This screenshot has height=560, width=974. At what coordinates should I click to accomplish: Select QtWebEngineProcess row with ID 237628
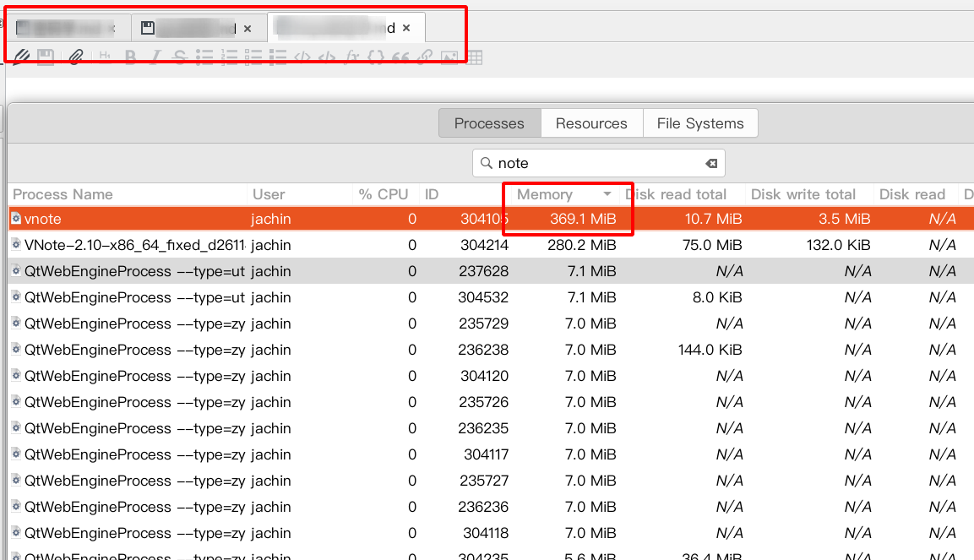[x=491, y=270]
